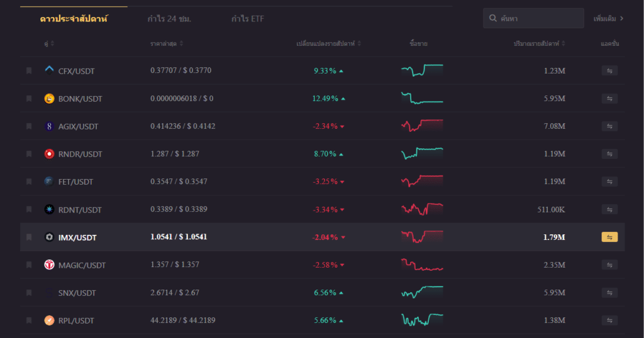
Task: Switch to the ETF gainers tab
Action: pos(248,19)
